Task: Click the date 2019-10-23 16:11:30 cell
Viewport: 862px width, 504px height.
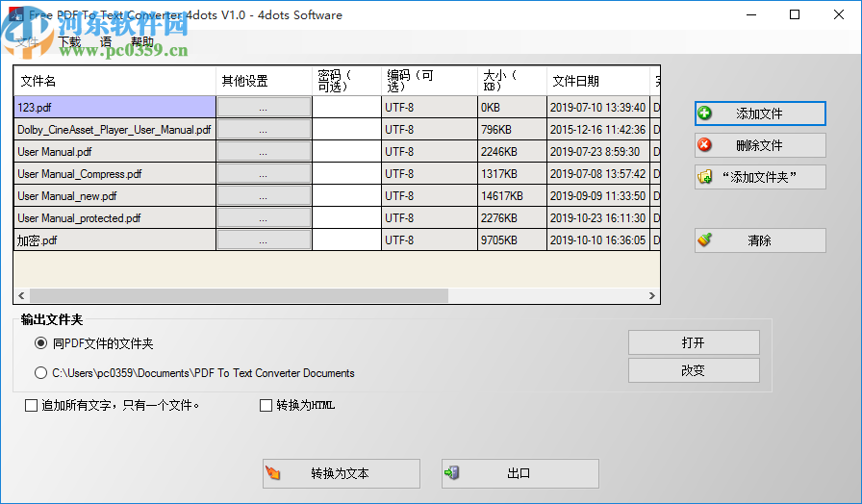Action: (598, 217)
